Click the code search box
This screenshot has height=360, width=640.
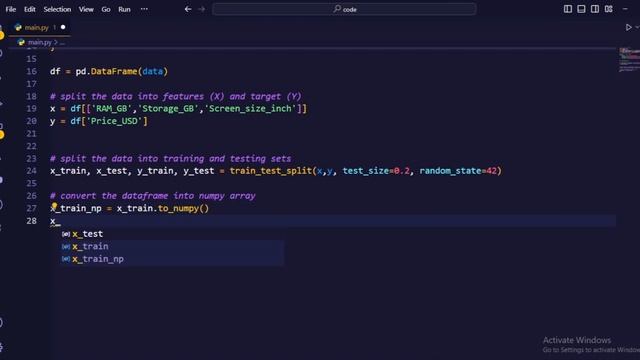(344, 9)
